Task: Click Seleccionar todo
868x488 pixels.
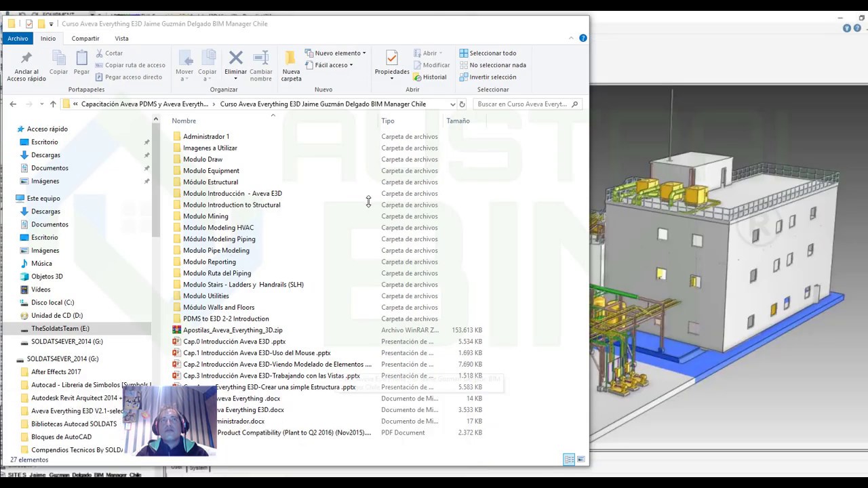Action: [488, 53]
